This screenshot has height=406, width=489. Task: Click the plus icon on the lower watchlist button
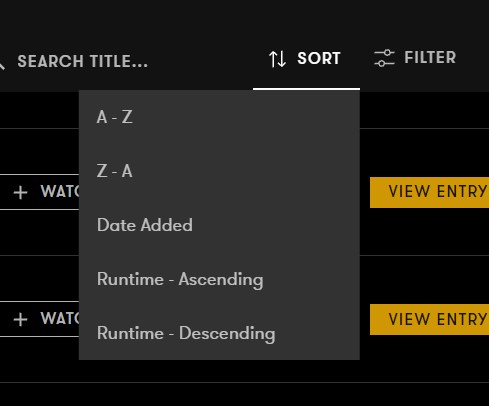coord(20,319)
